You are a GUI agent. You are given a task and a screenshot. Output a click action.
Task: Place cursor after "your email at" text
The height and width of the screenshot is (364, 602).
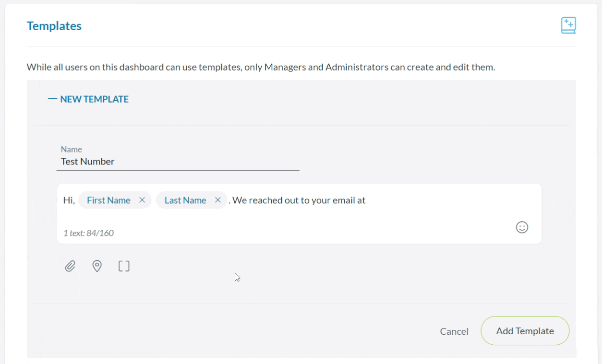(x=367, y=200)
